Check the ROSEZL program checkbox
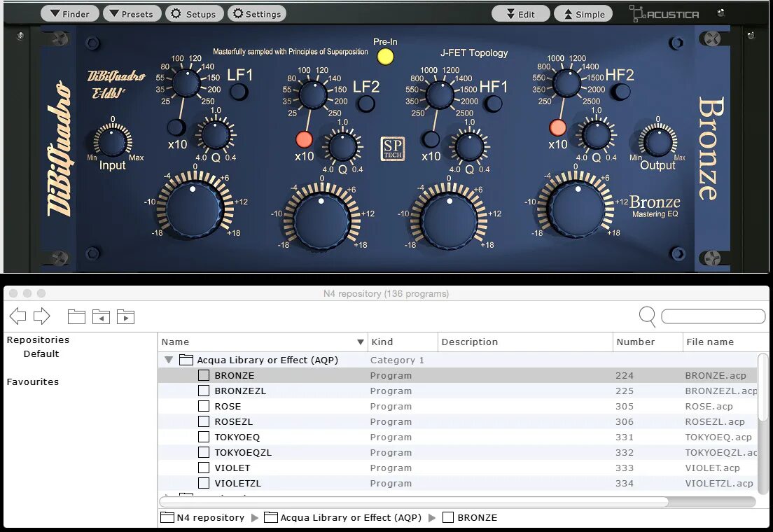The image size is (773, 532). [x=204, y=421]
